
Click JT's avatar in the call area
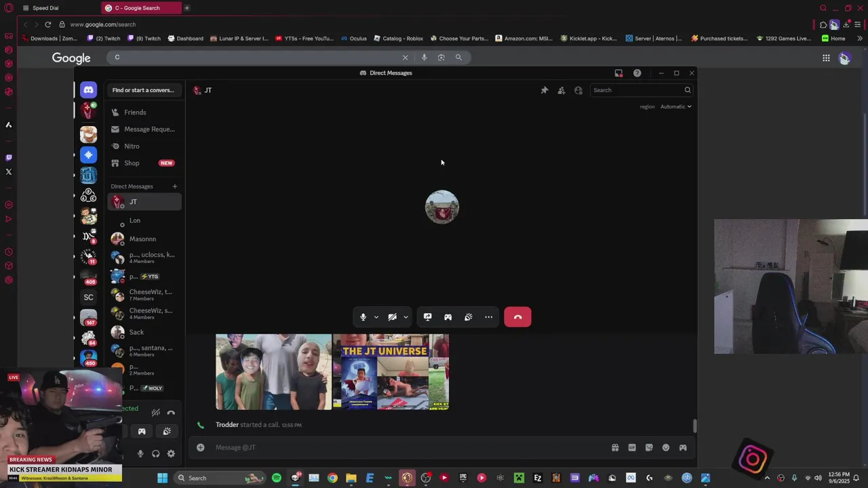pos(442,207)
